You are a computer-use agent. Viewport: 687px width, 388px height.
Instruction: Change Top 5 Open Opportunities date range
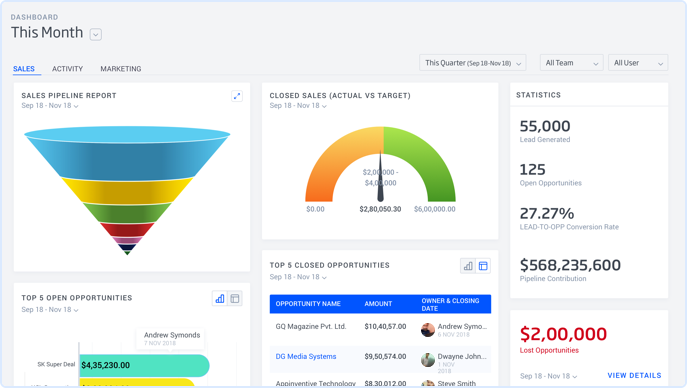(50, 310)
